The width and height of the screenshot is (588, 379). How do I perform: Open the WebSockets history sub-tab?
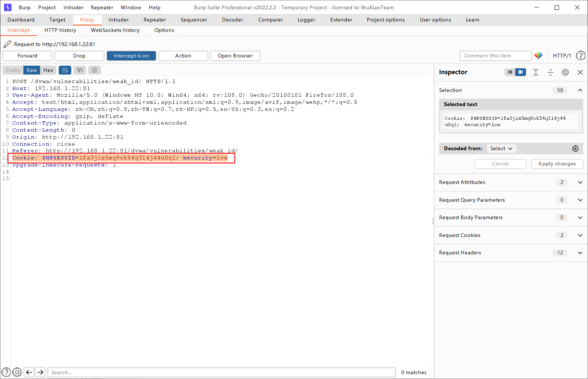coord(115,30)
